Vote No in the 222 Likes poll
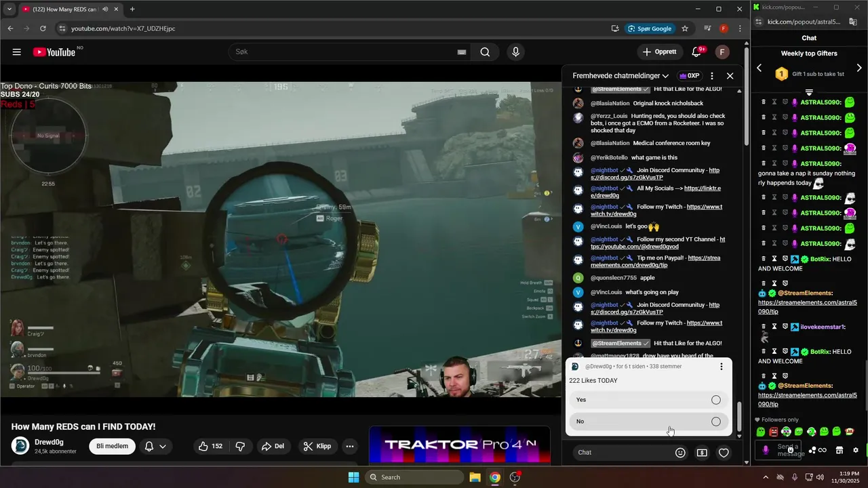The height and width of the screenshot is (488, 868). pos(648,422)
